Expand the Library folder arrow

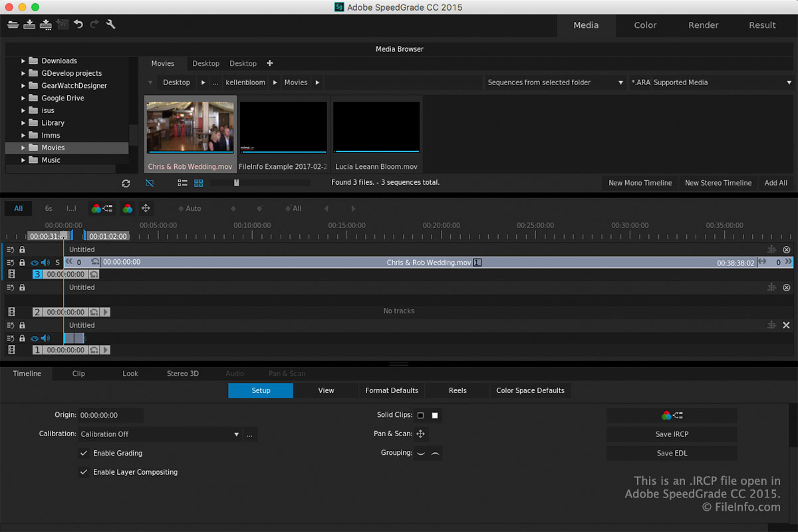pos(23,123)
